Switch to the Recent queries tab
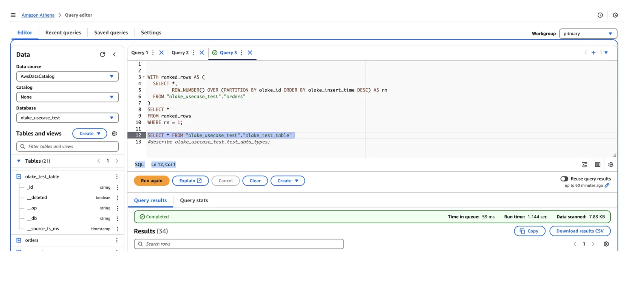This screenshot has width=644, height=283. 63,33
